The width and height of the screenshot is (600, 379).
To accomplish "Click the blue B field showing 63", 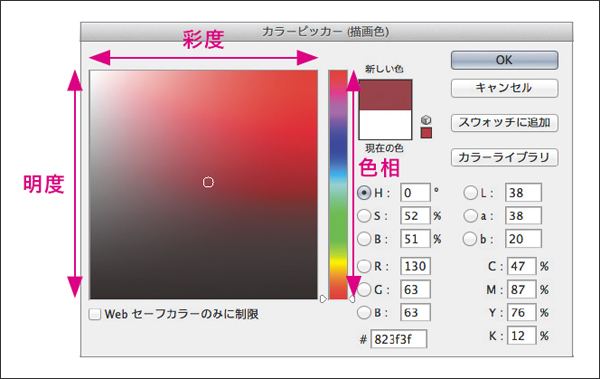I will [415, 312].
